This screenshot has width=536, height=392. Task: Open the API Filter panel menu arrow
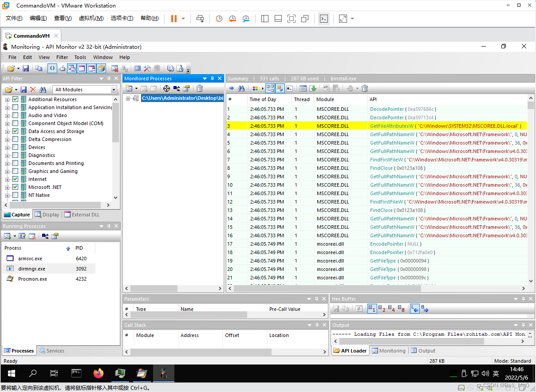101,78
